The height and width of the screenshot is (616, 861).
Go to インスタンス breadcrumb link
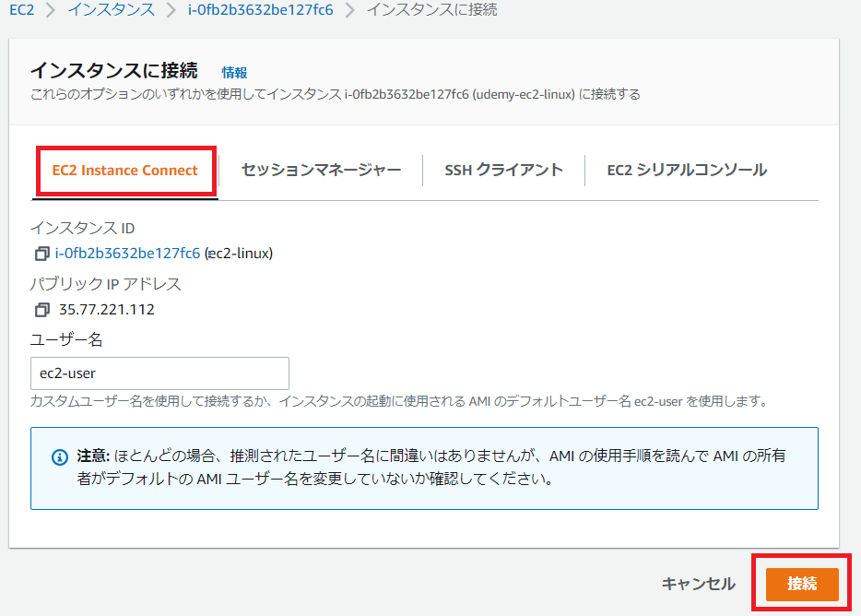[112, 9]
